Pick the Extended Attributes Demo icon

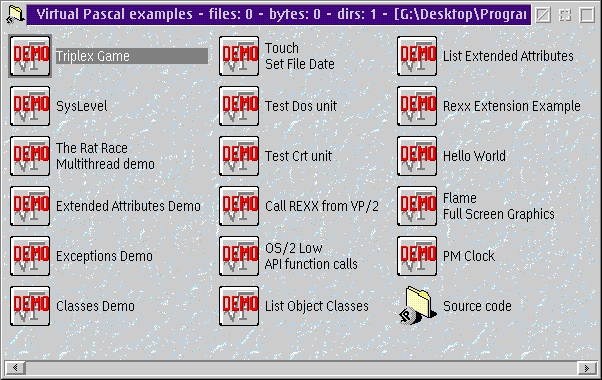(x=30, y=206)
